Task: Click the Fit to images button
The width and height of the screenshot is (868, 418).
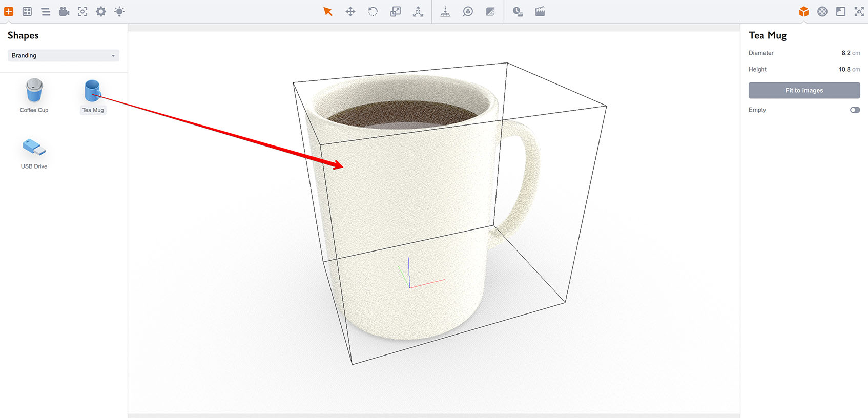Action: pyautogui.click(x=804, y=90)
